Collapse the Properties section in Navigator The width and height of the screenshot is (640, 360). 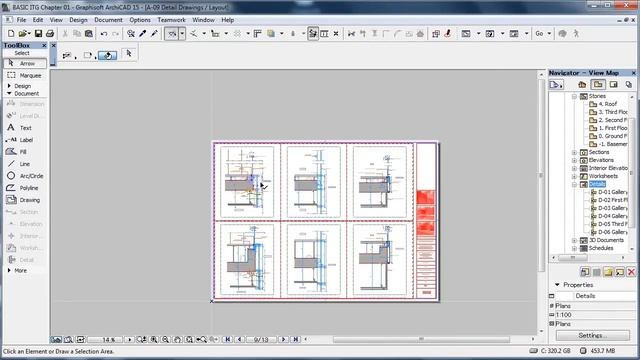557,284
